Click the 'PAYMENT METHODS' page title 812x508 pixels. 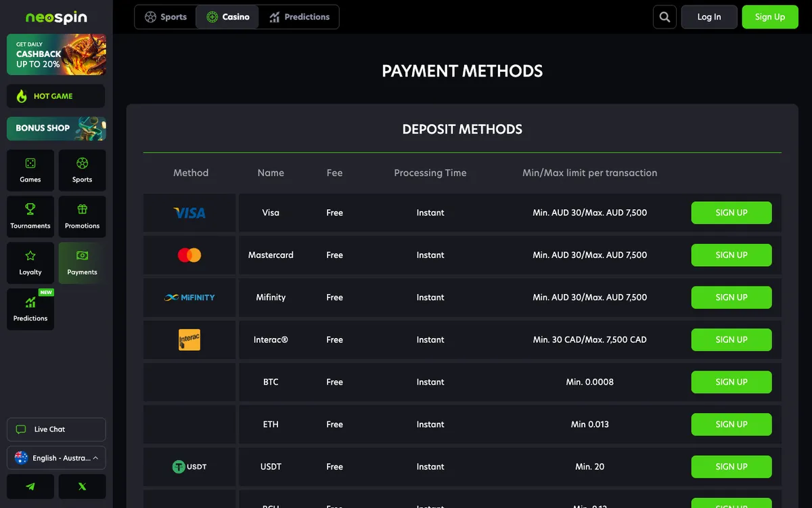point(462,71)
